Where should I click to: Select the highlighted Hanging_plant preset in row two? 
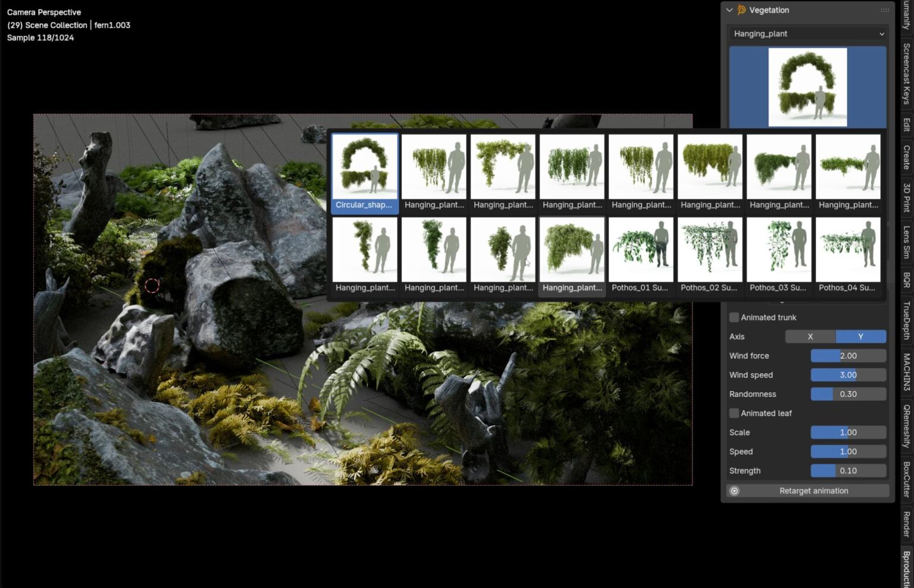coord(571,250)
